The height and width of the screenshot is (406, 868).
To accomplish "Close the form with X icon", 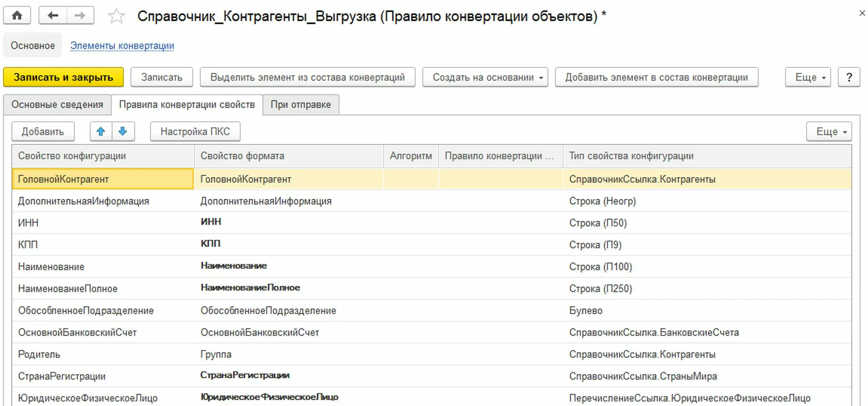I will (862, 13).
